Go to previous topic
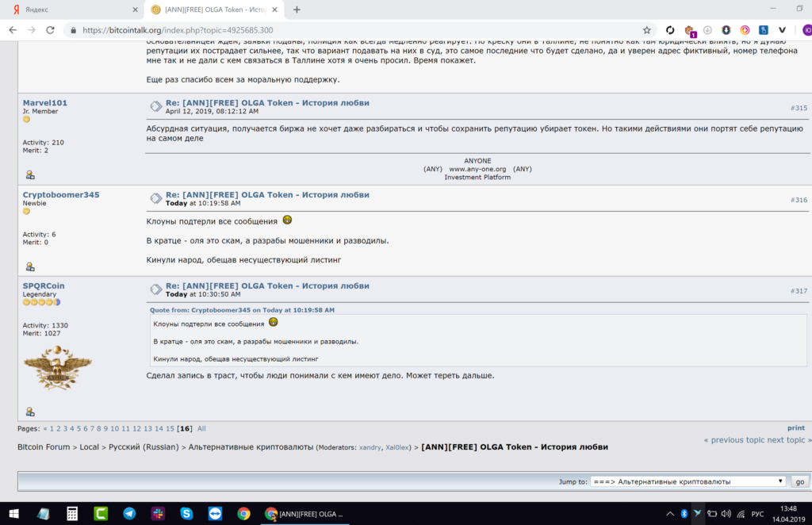The height and width of the screenshot is (525, 812). tap(733, 440)
